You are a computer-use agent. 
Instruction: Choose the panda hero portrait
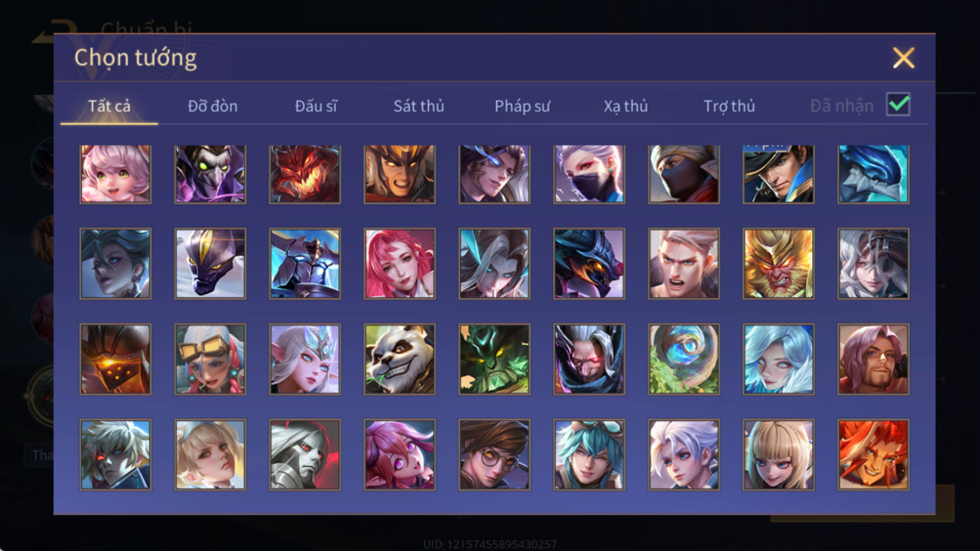pos(400,359)
